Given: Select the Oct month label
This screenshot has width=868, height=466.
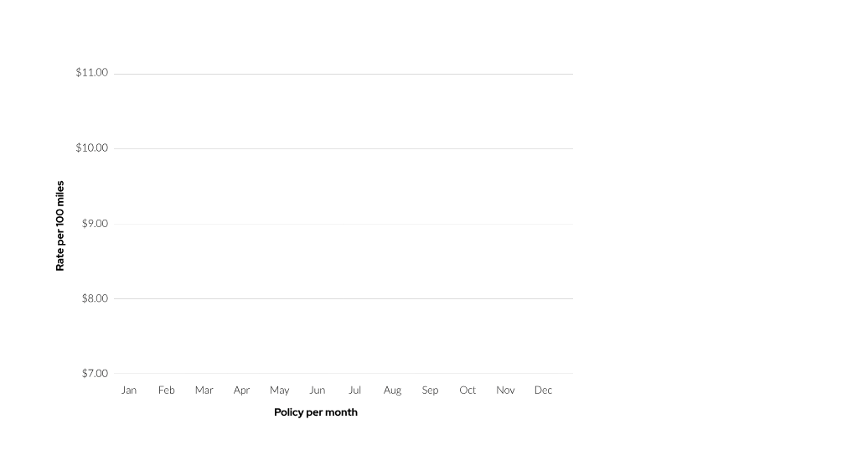Looking at the screenshot, I should click(468, 391).
